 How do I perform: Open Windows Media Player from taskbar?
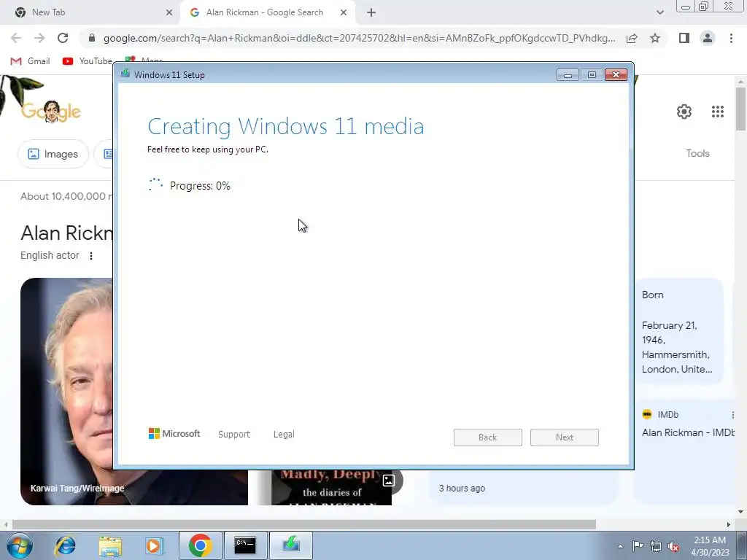point(154,545)
